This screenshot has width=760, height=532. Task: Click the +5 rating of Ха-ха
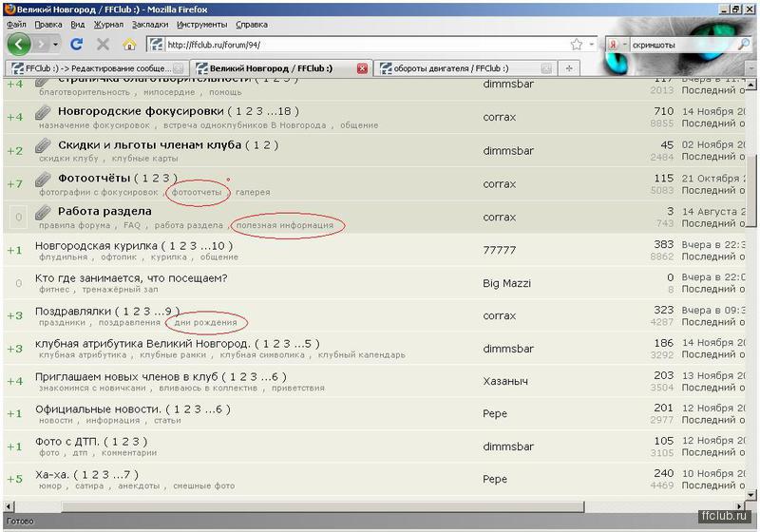pyautogui.click(x=14, y=479)
